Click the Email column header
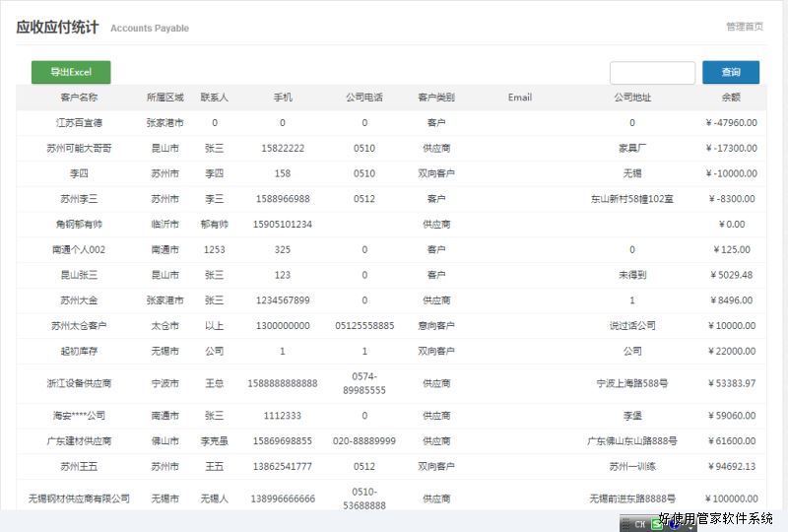This screenshot has width=788, height=532. 520,98
